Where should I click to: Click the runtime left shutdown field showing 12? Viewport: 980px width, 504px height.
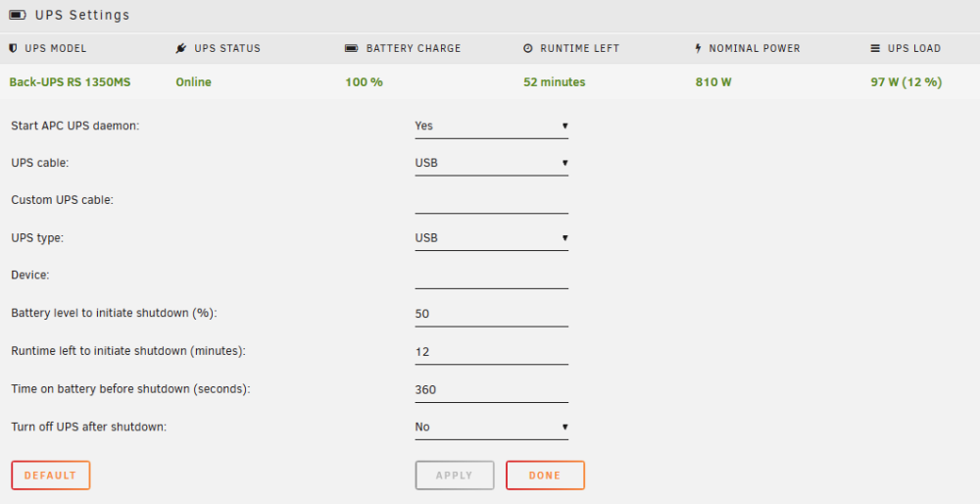coord(491,351)
